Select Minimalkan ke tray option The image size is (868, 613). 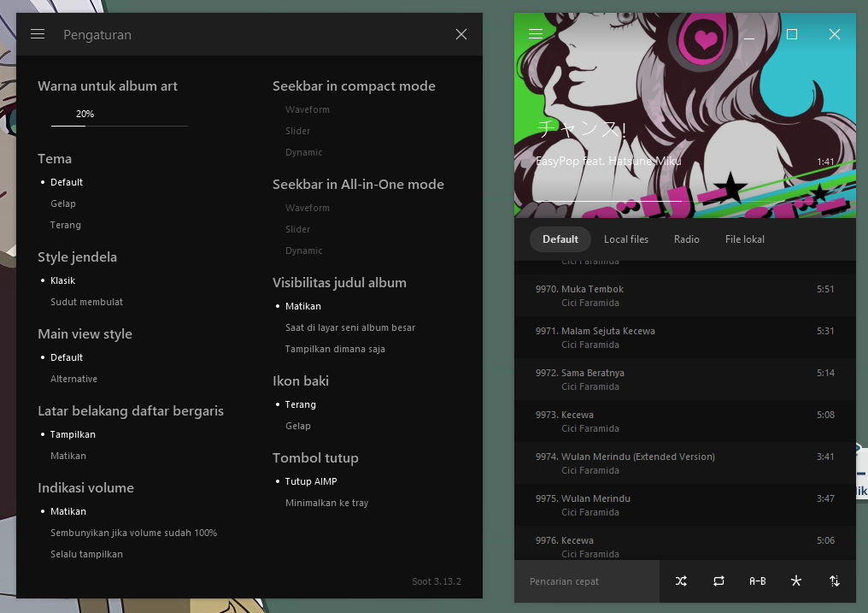coord(326,503)
